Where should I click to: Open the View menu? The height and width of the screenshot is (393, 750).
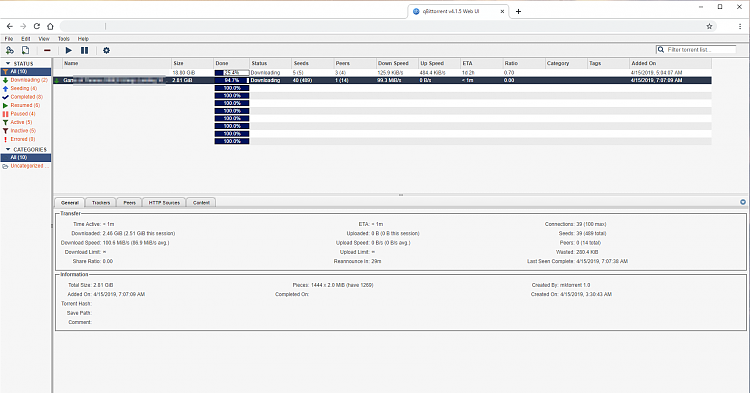[44, 39]
